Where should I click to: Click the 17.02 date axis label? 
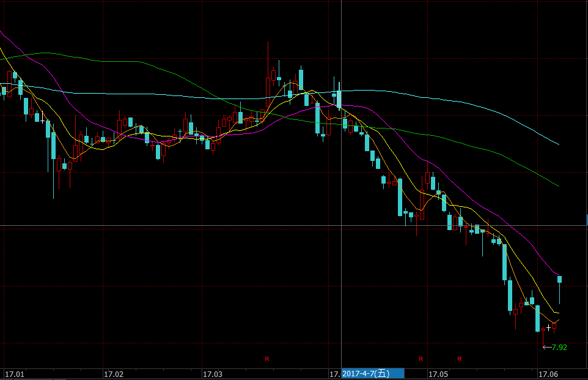point(114,373)
